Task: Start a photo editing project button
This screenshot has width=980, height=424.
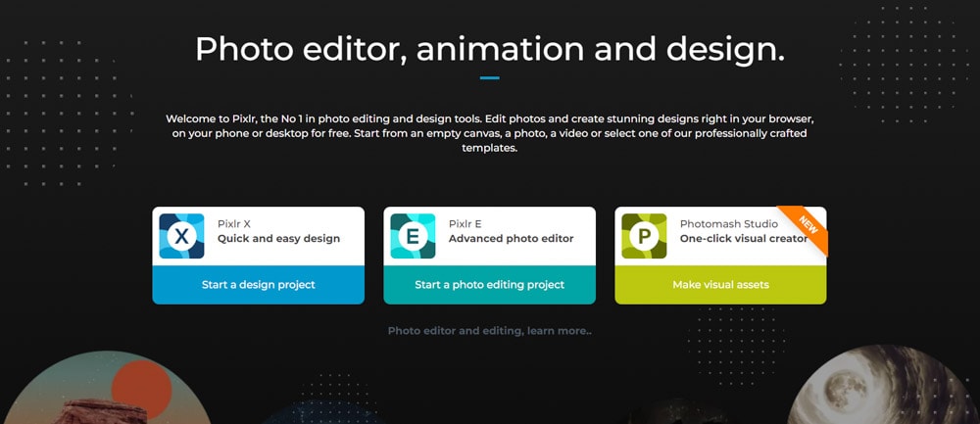Action: [x=489, y=285]
